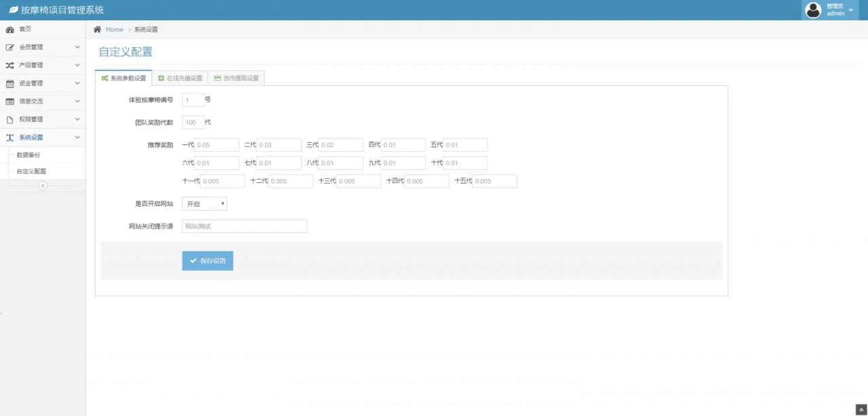868x416 pixels.
Task: Focus the 网站关闭提示语 input field
Action: tap(244, 226)
